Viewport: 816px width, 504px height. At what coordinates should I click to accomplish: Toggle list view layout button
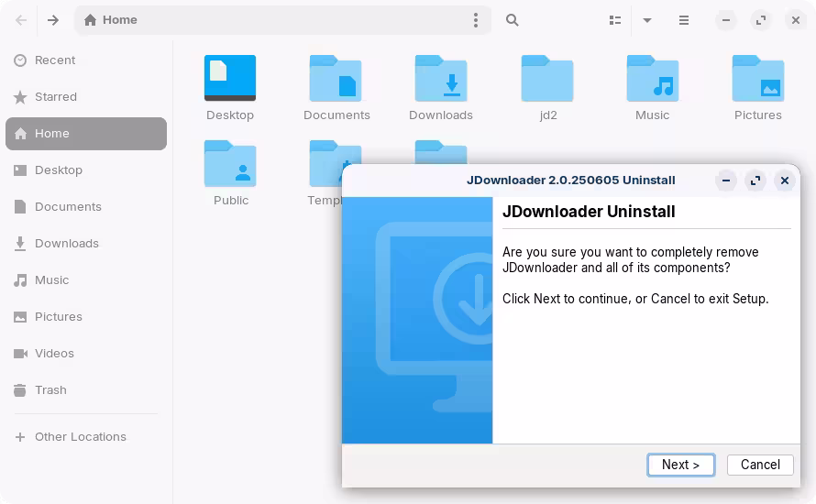tap(615, 20)
